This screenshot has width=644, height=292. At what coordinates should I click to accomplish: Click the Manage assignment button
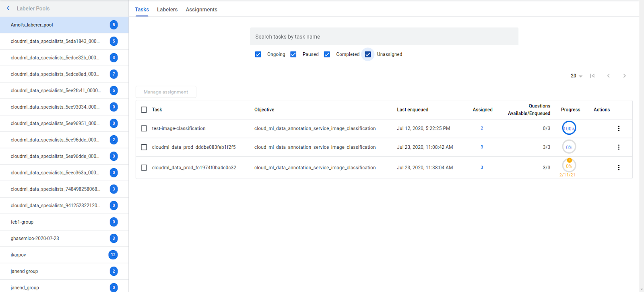166,92
